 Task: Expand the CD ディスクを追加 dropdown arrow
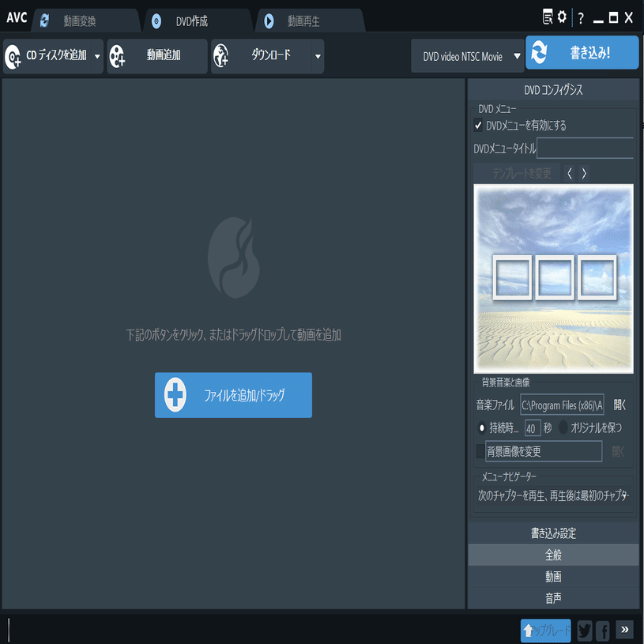pos(97,56)
